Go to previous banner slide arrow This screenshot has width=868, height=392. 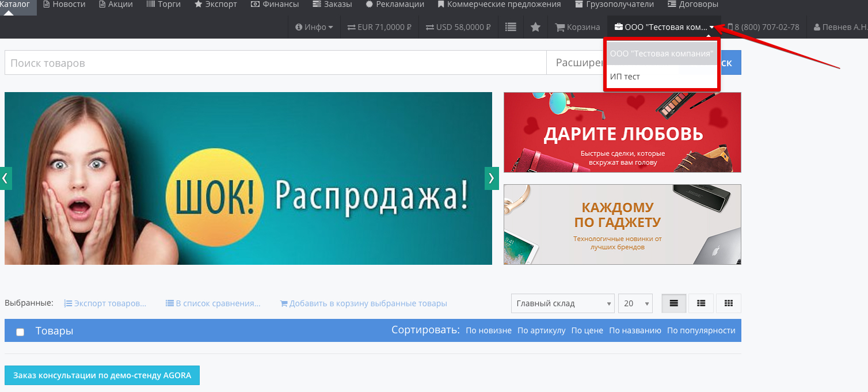(x=6, y=178)
